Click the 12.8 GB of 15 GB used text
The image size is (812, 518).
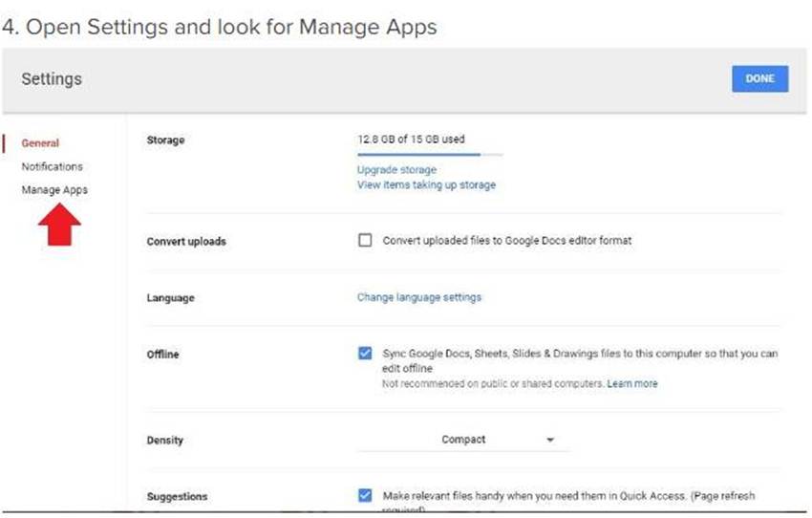coord(411,140)
